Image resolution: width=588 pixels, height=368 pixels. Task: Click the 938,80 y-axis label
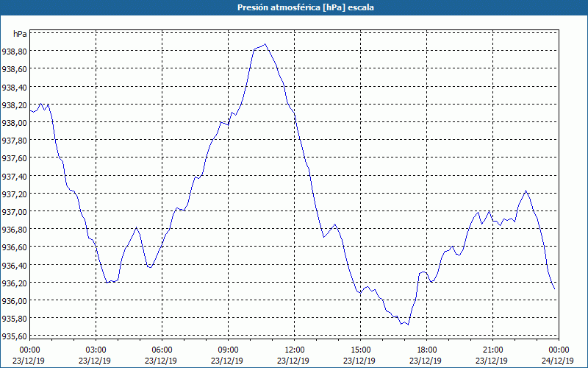point(14,52)
